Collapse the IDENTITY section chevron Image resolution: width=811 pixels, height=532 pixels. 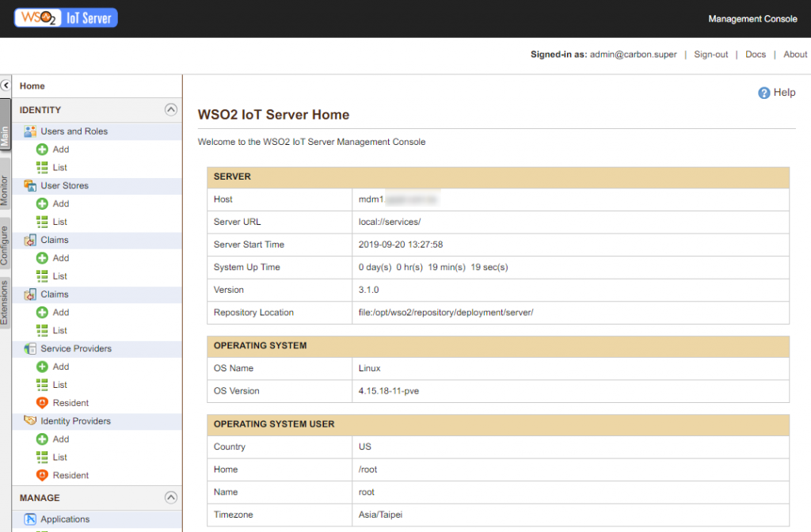(171, 109)
